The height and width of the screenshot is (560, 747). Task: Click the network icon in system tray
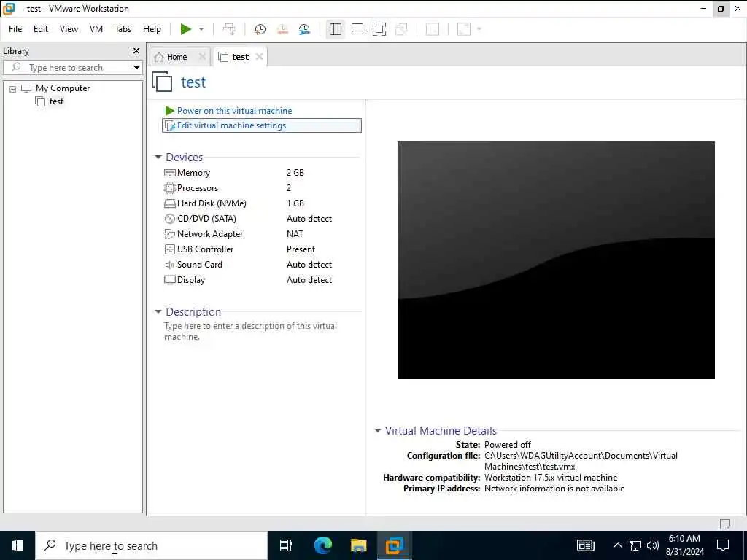pyautogui.click(x=635, y=545)
